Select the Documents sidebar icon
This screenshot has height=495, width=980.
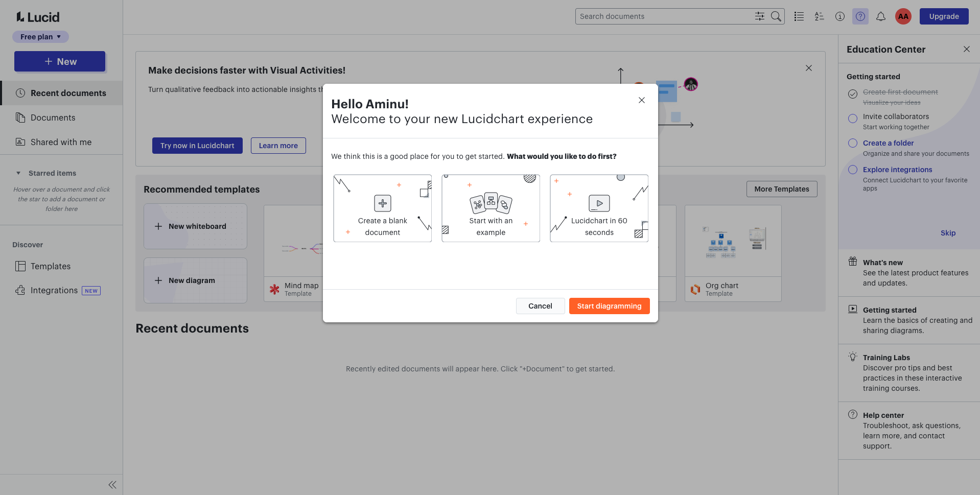(20, 117)
